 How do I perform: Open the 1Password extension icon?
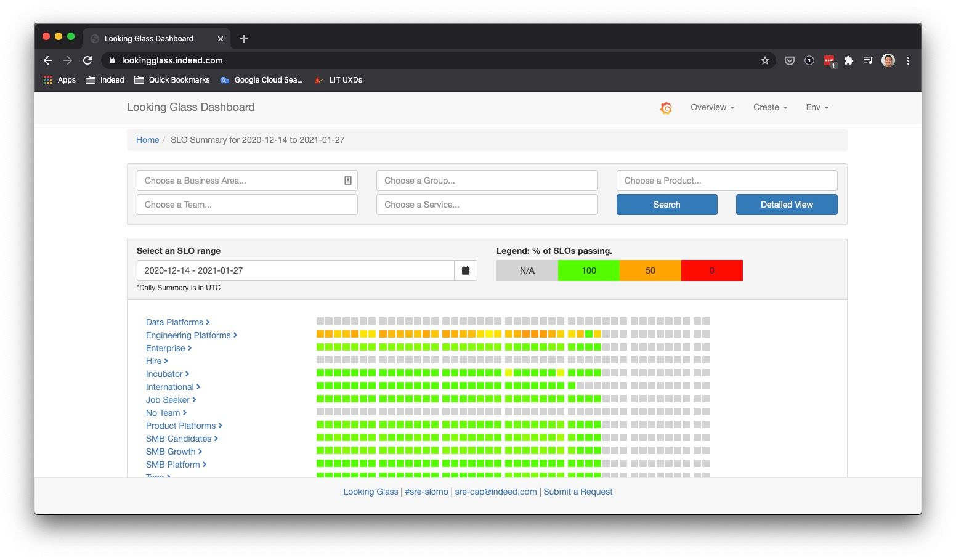click(x=809, y=60)
